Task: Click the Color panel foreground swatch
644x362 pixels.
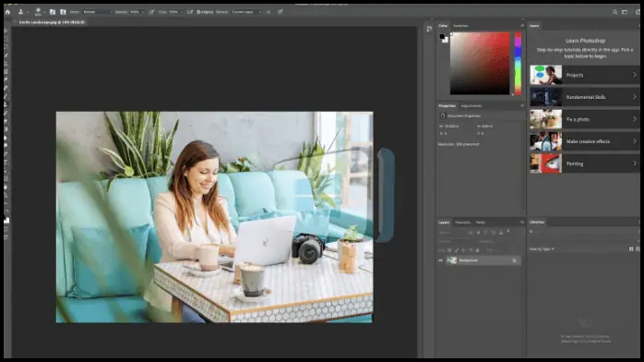Action: point(442,37)
